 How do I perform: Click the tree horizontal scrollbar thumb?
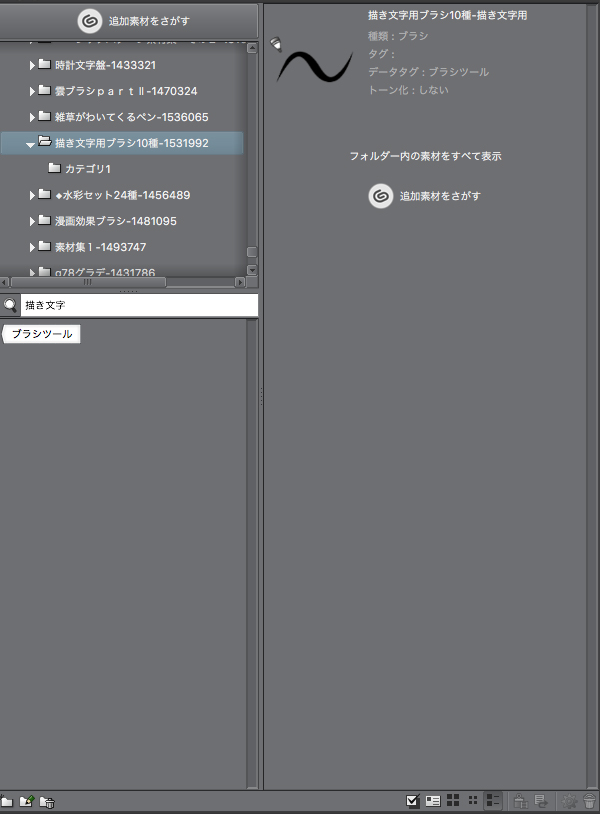click(88, 282)
